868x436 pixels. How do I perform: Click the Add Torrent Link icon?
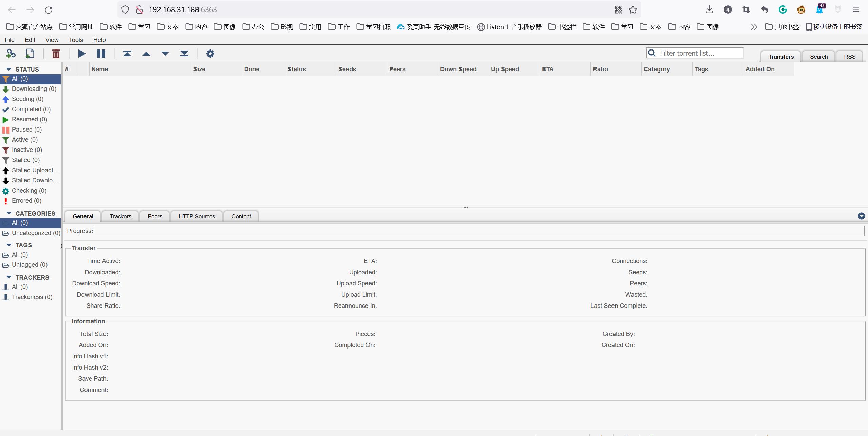tap(11, 54)
